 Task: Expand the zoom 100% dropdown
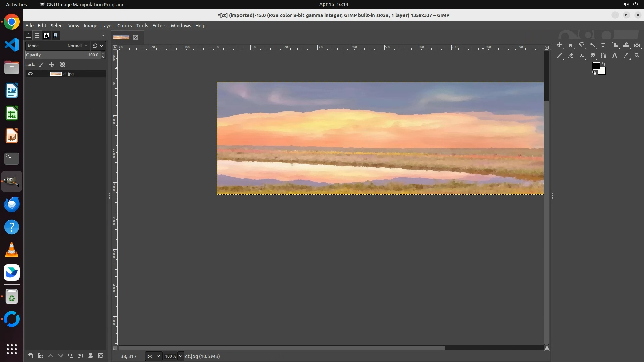click(x=181, y=356)
